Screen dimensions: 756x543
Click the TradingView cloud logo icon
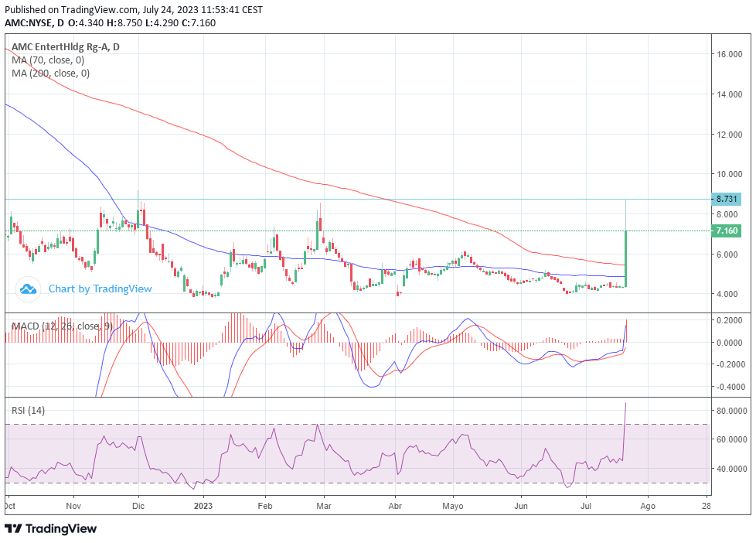(x=28, y=289)
